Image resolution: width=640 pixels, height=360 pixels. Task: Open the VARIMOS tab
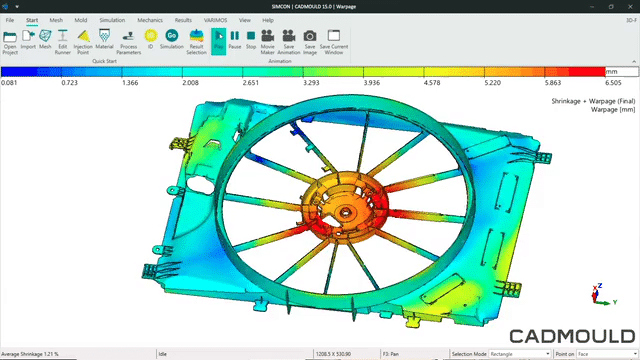tap(216, 20)
